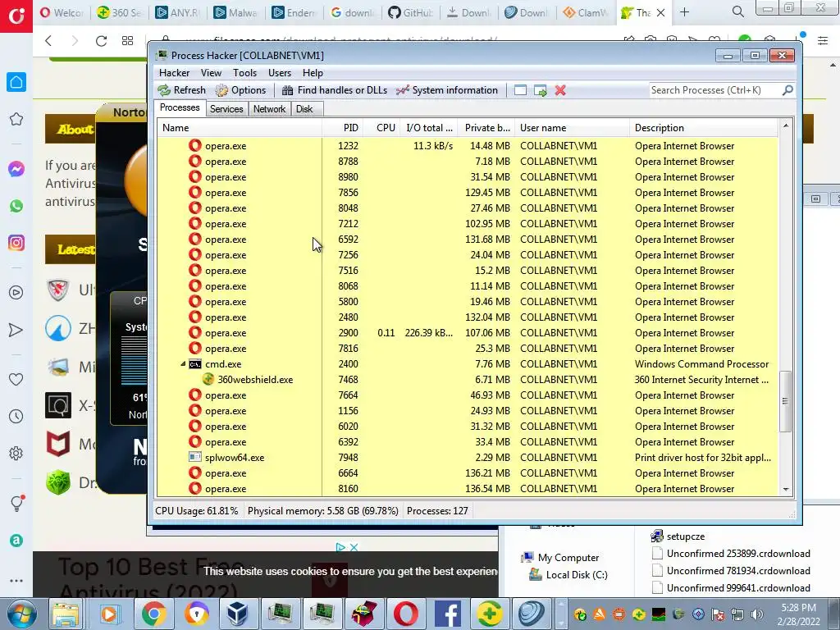Open System information window
840x630 pixels.
447,90
